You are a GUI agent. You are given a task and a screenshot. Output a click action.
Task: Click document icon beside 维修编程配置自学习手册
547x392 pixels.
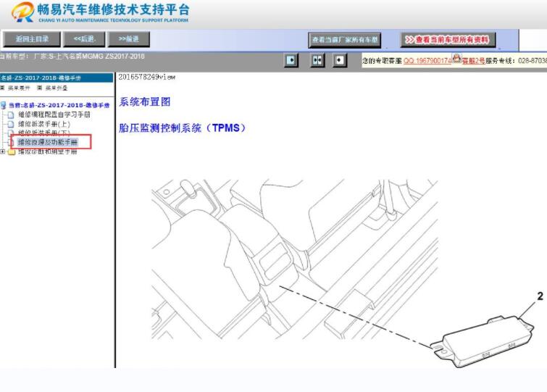pyautogui.click(x=11, y=114)
